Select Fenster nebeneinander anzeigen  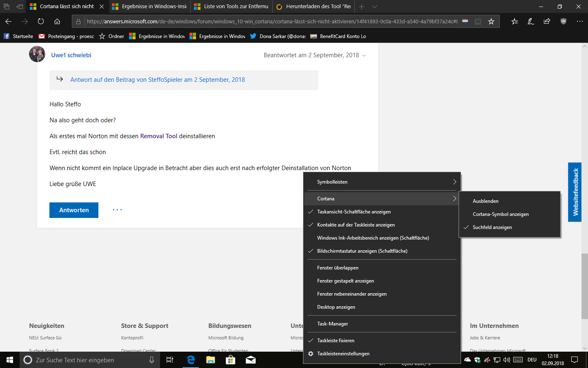coord(382,294)
